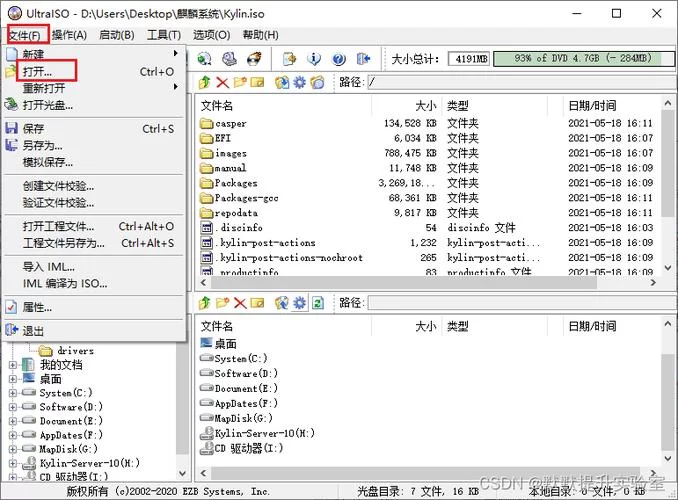Viewport: 678px width, 500px height.
Task: Click the red X delete icon in local toolbar
Action: (x=240, y=303)
